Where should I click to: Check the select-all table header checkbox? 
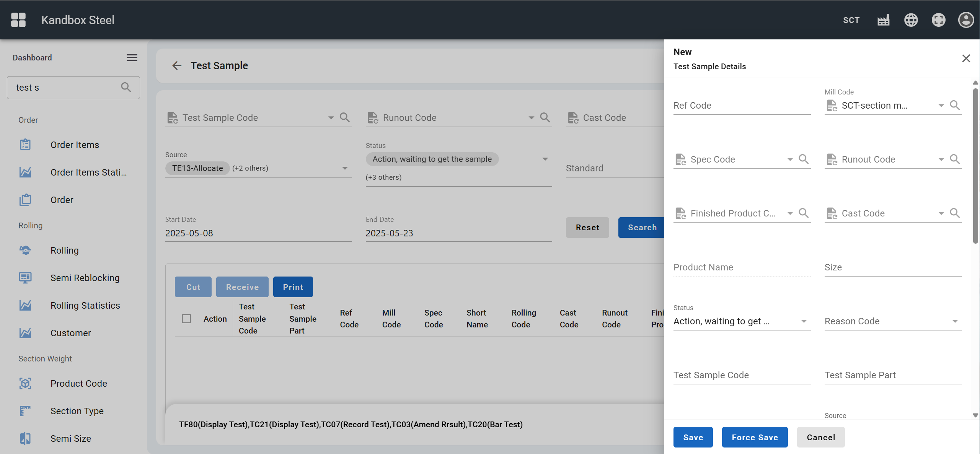point(186,319)
